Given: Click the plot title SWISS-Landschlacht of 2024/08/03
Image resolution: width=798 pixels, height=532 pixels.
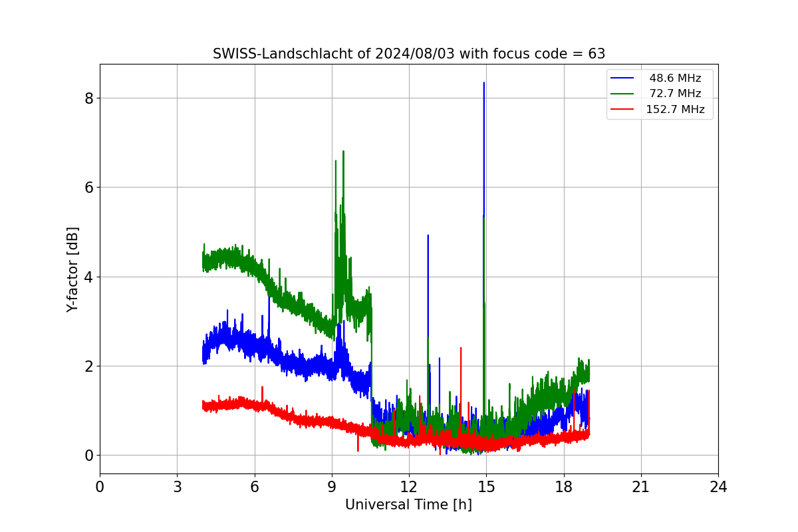Looking at the screenshot, I should point(409,54).
